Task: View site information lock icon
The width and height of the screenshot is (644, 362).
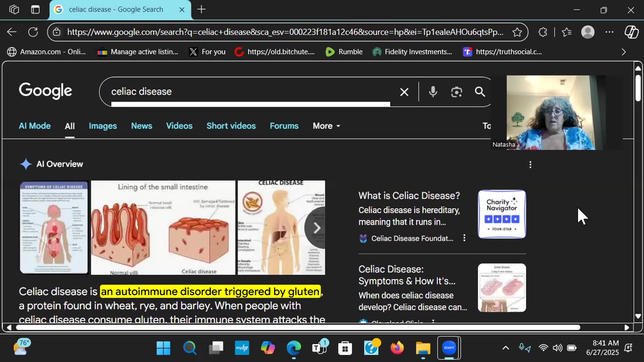Action: tap(57, 32)
